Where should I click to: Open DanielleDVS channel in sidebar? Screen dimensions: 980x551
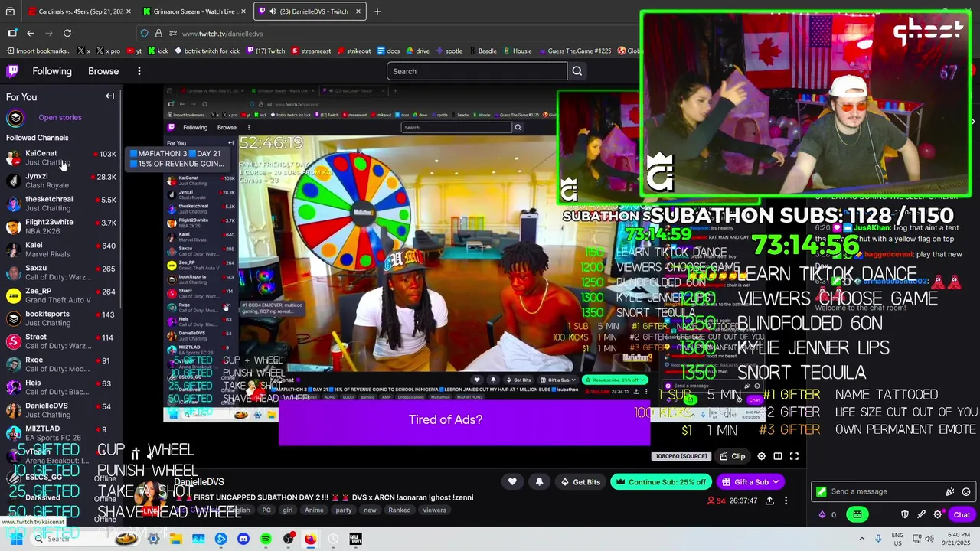(x=60, y=410)
